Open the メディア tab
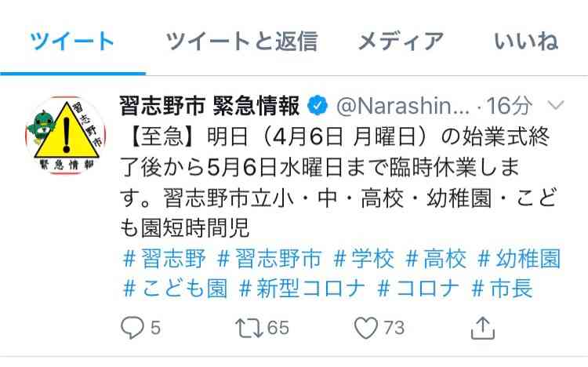This screenshot has height=367, width=588. 401,41
